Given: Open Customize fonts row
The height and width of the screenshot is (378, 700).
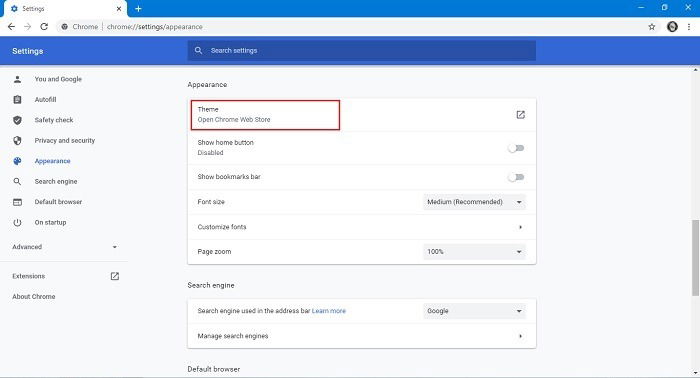Looking at the screenshot, I should [362, 227].
